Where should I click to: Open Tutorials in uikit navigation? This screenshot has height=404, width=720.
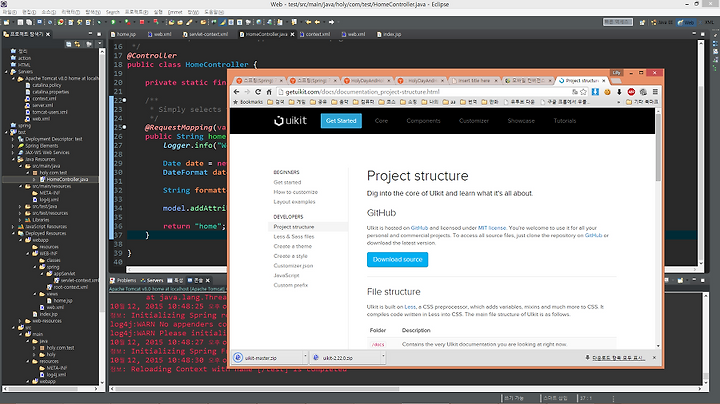pos(564,121)
